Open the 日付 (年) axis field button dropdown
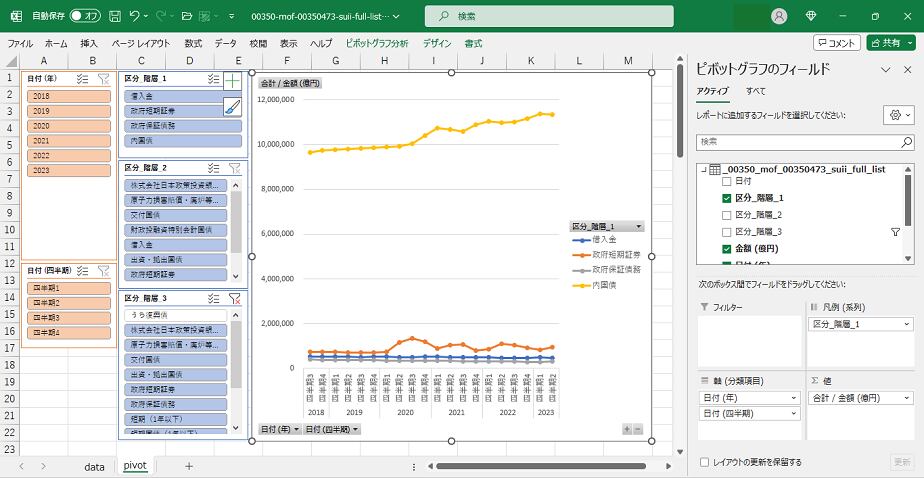Image resolution: width=924 pixels, height=478 pixels. (x=278, y=429)
